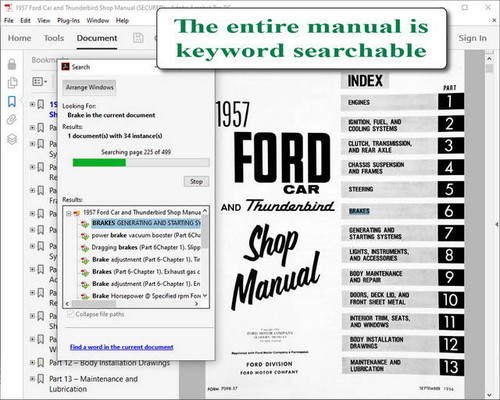Click bookmark icon next to Part 13
Screen dimensions: 500x400
tap(41, 379)
